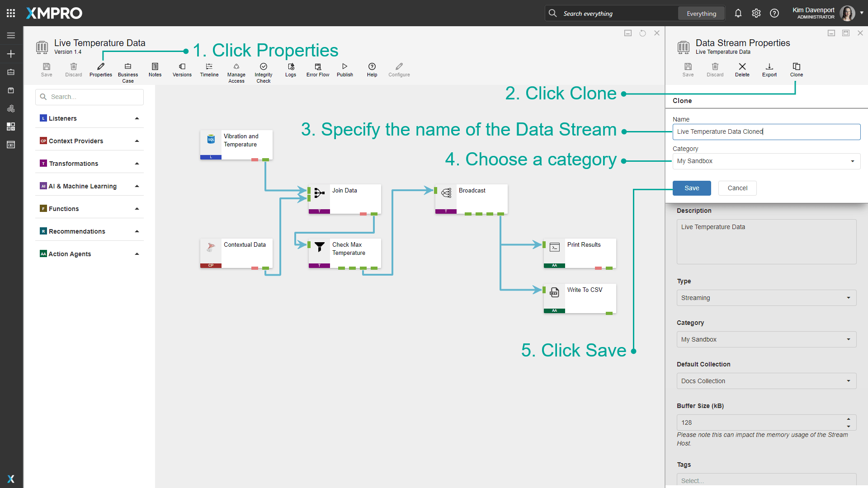Increase Buffer Size using the up stepper
The image size is (868, 488).
[x=849, y=419]
